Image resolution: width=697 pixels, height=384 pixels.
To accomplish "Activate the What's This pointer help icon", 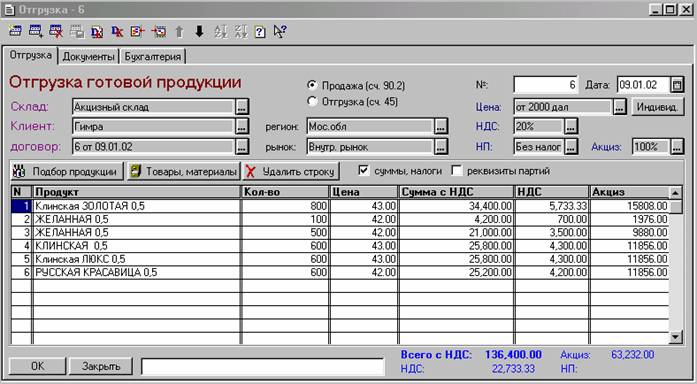I will coord(280,31).
